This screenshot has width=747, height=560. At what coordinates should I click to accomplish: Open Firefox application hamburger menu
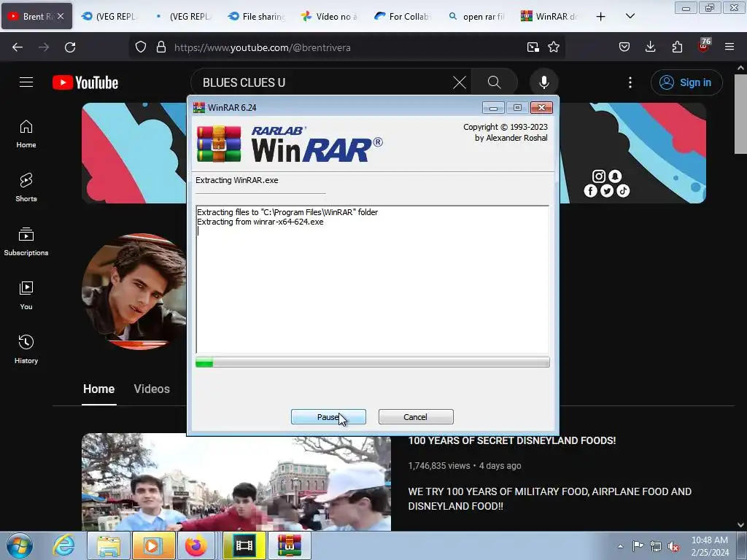[x=729, y=47]
